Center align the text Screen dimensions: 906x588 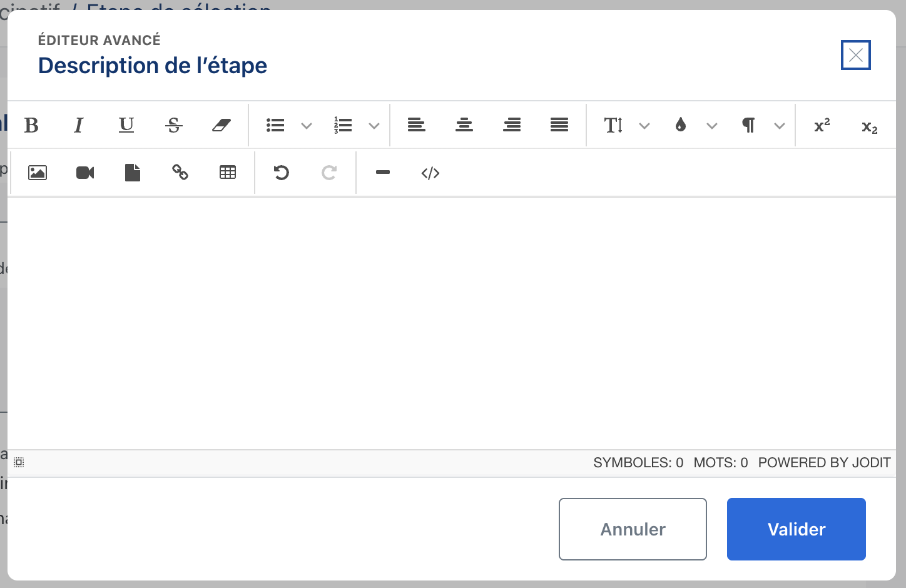pos(464,125)
